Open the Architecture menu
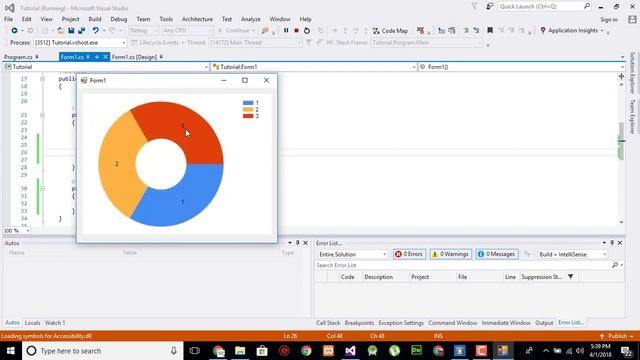640x360 pixels. click(x=197, y=19)
